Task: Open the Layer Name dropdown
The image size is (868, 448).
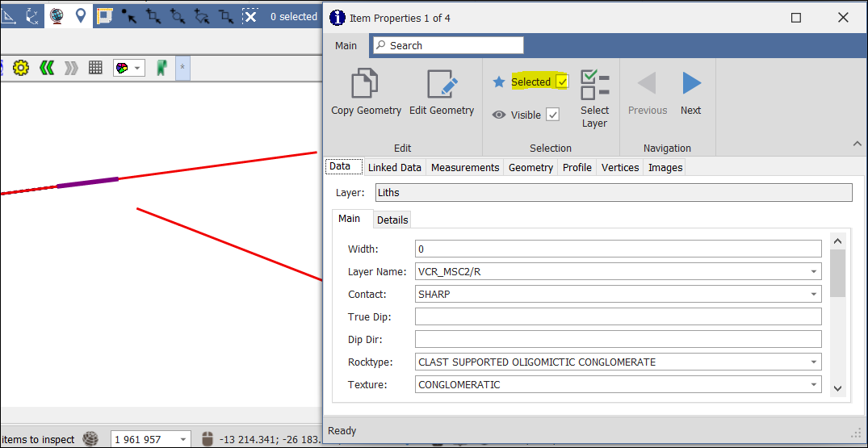Action: point(814,272)
